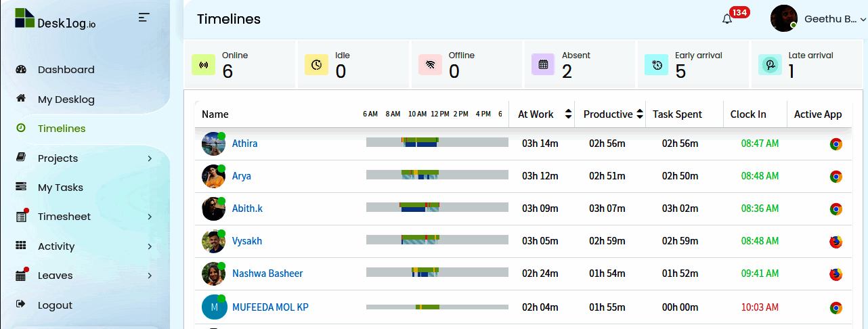This screenshot has width=868, height=329.
Task: Expand the Leaves submenu
Action: (150, 276)
